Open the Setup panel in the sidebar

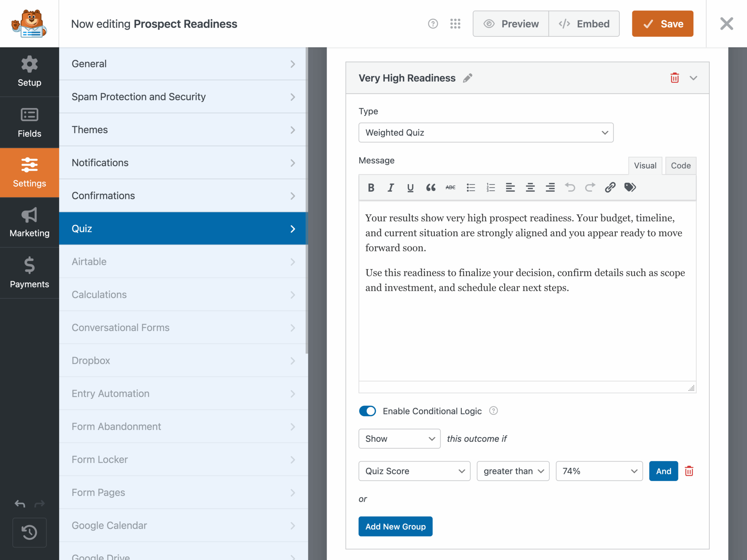[29, 71]
